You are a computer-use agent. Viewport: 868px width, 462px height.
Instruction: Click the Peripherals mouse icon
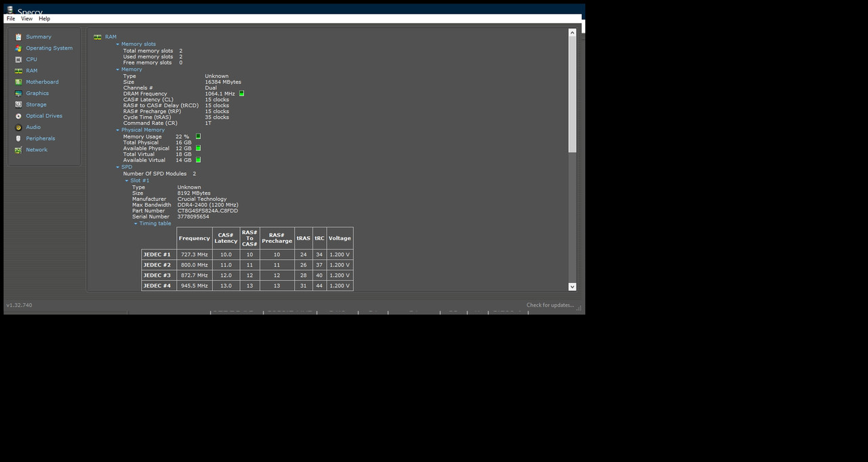point(18,138)
